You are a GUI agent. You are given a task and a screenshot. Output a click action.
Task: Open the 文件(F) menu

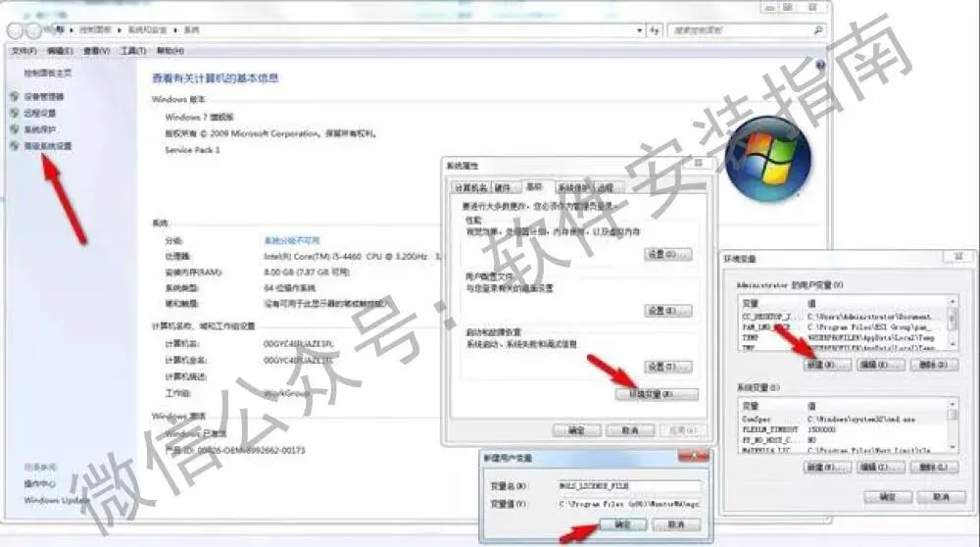coord(24,51)
